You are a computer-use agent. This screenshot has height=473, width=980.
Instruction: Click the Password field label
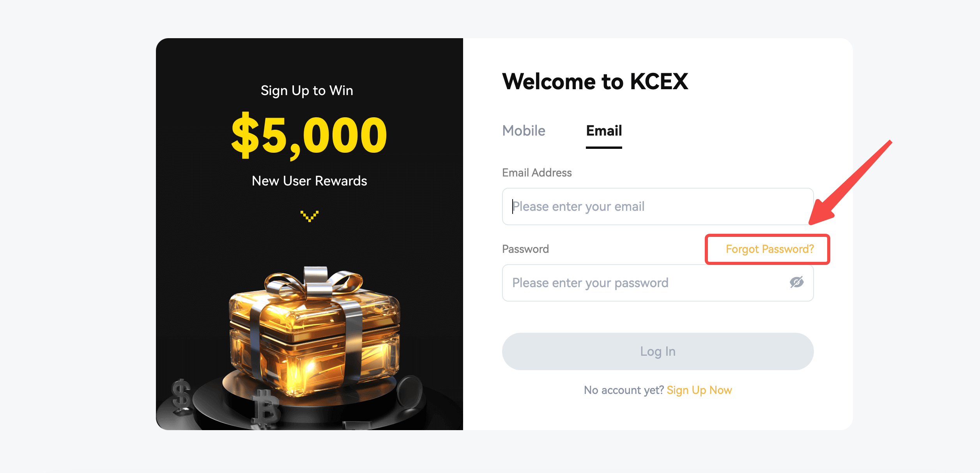point(525,249)
